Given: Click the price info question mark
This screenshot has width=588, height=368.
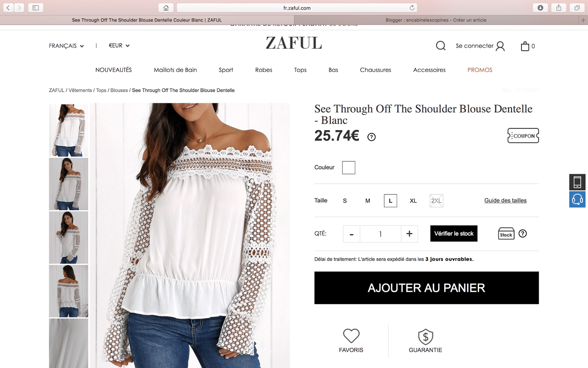Looking at the screenshot, I should point(372,137).
